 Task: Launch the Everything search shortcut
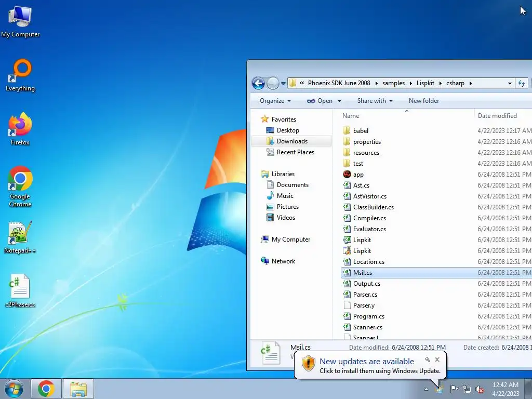click(20, 75)
